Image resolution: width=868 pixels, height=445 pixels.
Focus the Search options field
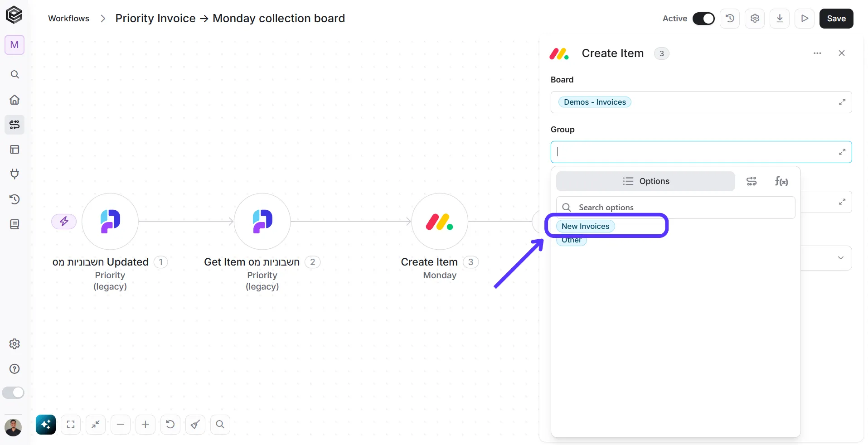[675, 208]
